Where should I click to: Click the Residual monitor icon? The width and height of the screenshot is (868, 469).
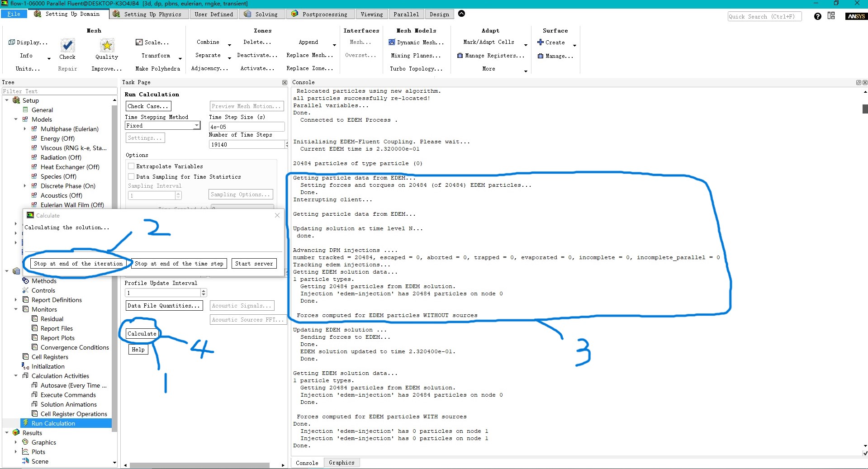click(34, 319)
